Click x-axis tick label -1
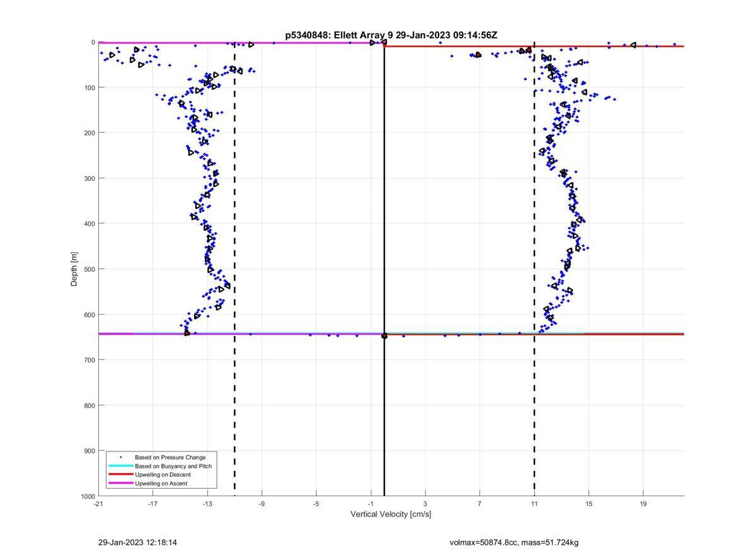The height and width of the screenshot is (558, 756). 370,503
